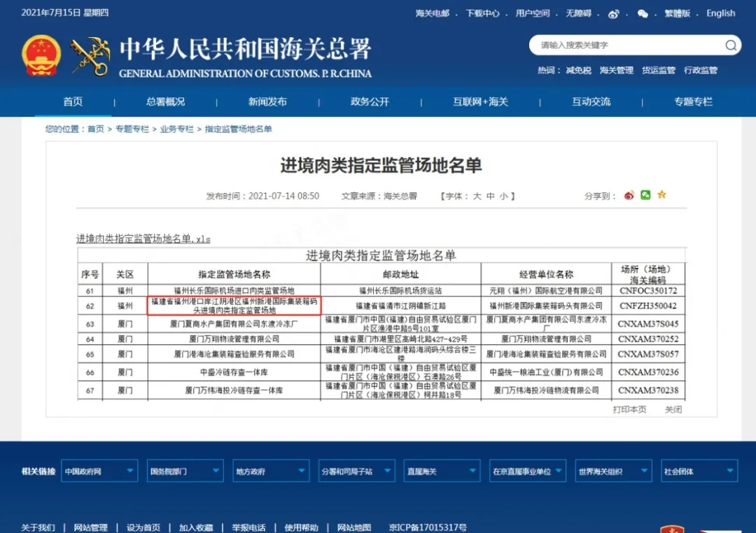Screen dimensions: 756x533
Task: Set font size to 大 (large)
Action: click(477, 197)
